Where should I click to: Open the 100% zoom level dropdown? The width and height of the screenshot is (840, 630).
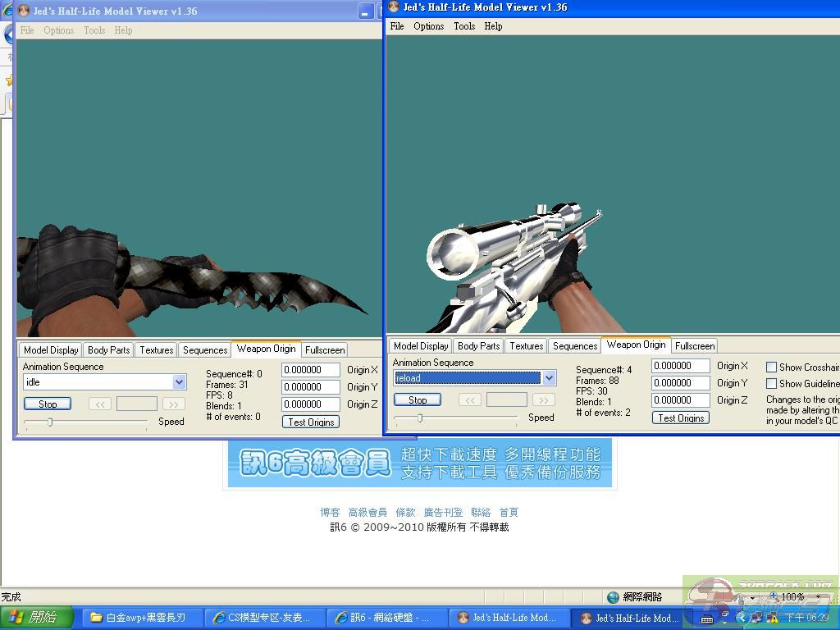tap(818, 597)
